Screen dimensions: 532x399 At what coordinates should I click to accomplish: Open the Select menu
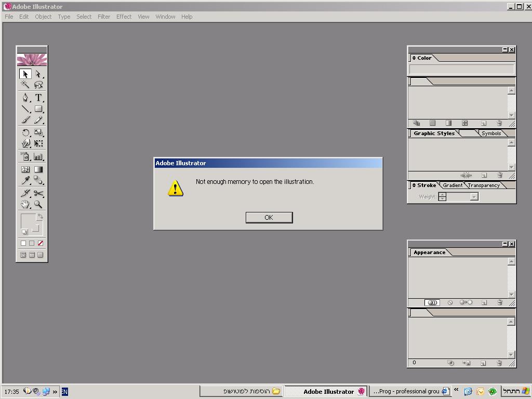pos(84,17)
